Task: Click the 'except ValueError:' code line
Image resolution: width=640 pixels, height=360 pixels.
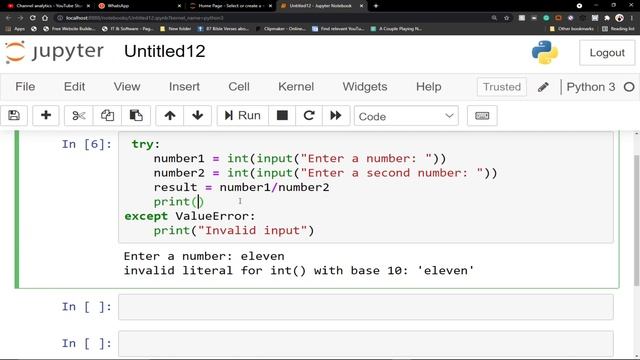Action: coord(190,216)
